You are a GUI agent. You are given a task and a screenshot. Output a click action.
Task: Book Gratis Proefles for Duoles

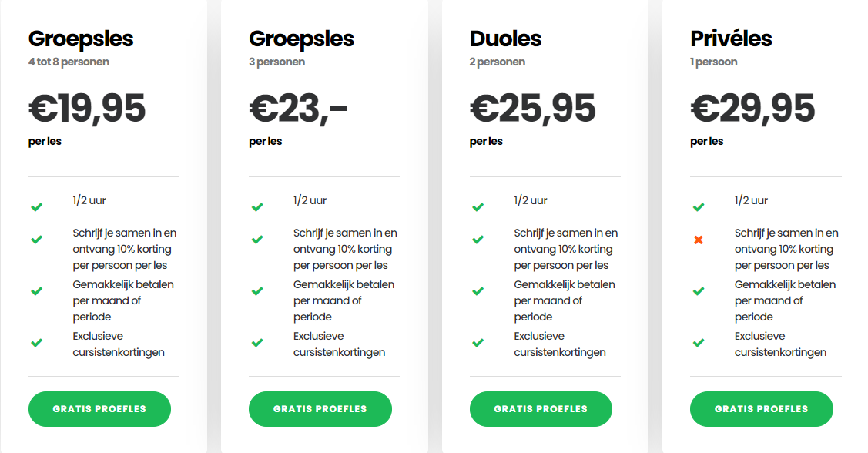coord(541,409)
